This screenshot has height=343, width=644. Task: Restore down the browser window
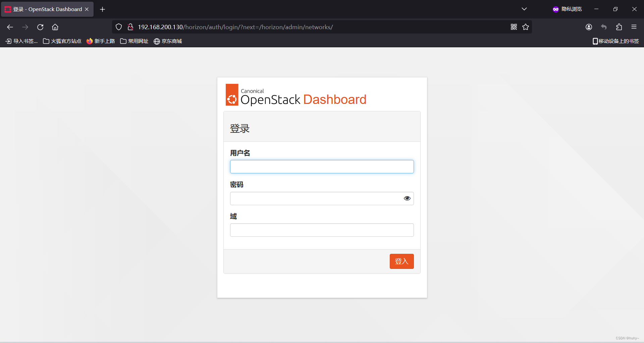tap(615, 9)
